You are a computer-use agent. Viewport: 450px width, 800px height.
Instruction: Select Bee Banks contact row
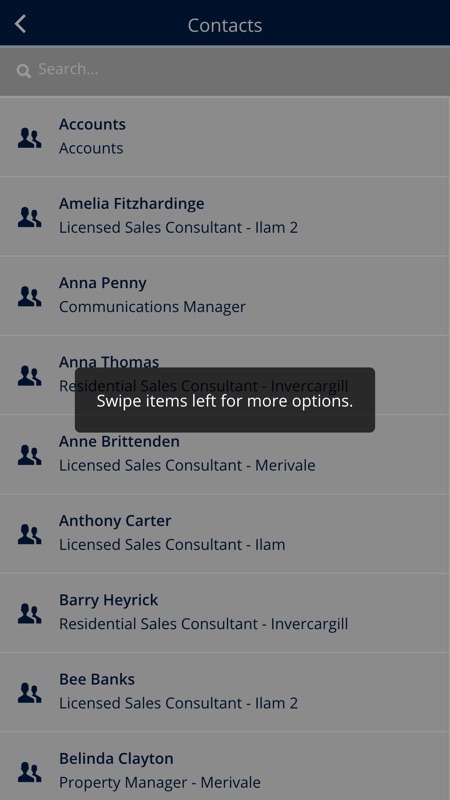click(x=224, y=692)
